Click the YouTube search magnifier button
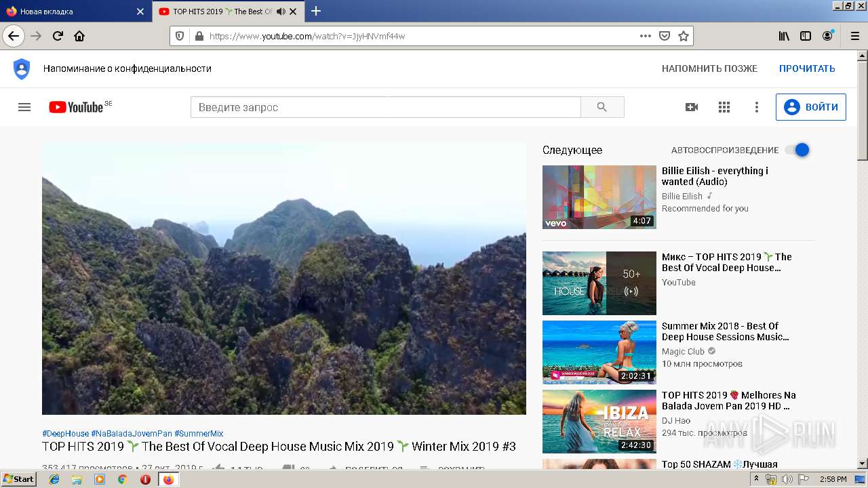Image resolution: width=868 pixels, height=488 pixels. point(602,107)
